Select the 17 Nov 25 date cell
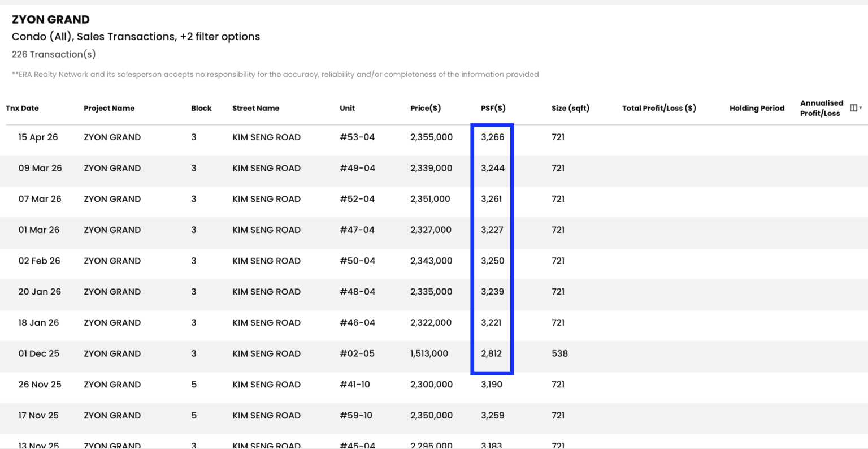This screenshot has height=449, width=868. point(38,415)
